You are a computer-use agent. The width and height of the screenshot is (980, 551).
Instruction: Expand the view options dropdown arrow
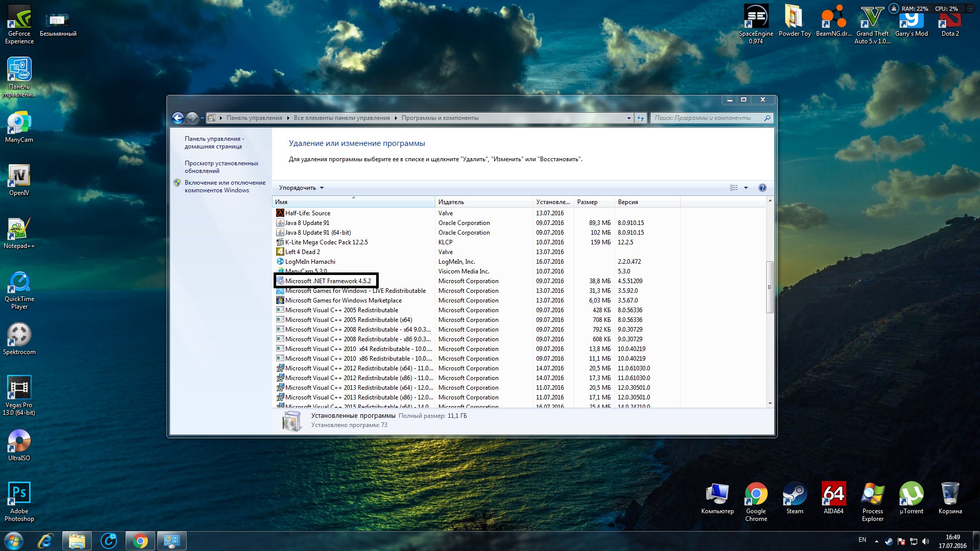click(746, 188)
